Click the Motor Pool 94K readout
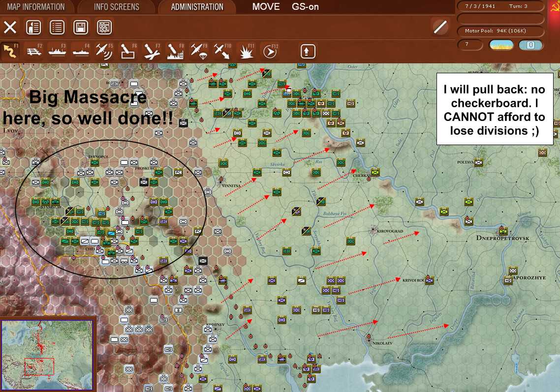This screenshot has width=560, height=392. 500,30
